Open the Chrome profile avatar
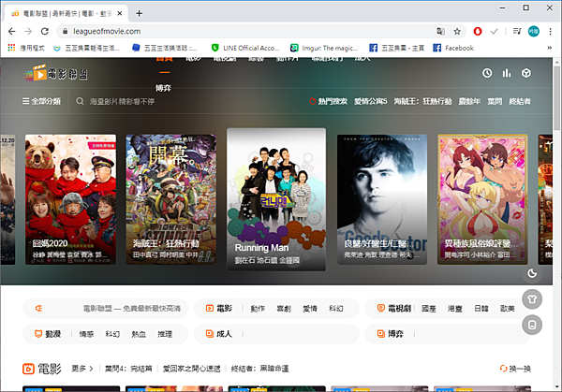The width and height of the screenshot is (562, 392). [x=533, y=32]
